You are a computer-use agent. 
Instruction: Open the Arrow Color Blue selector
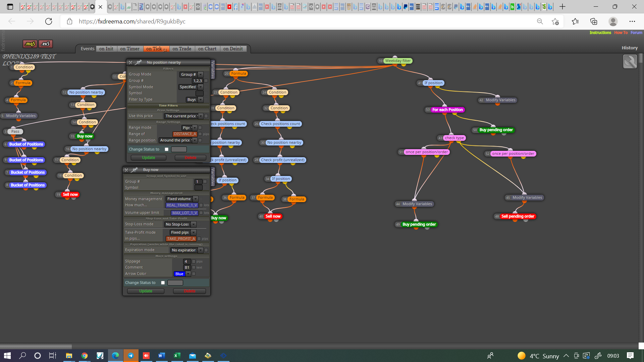pyautogui.click(x=182, y=274)
